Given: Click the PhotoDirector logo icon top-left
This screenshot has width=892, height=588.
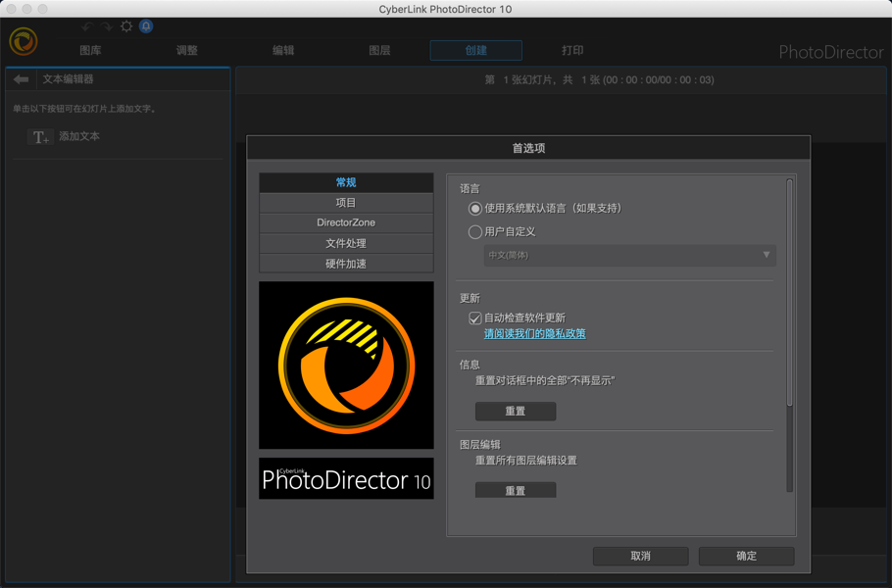Looking at the screenshot, I should pos(24,42).
